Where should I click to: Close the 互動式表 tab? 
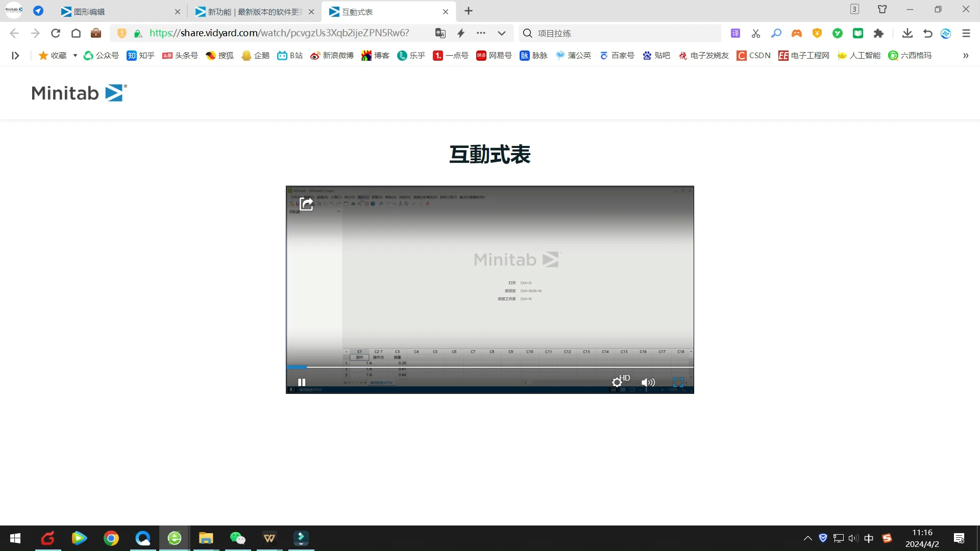click(x=446, y=12)
